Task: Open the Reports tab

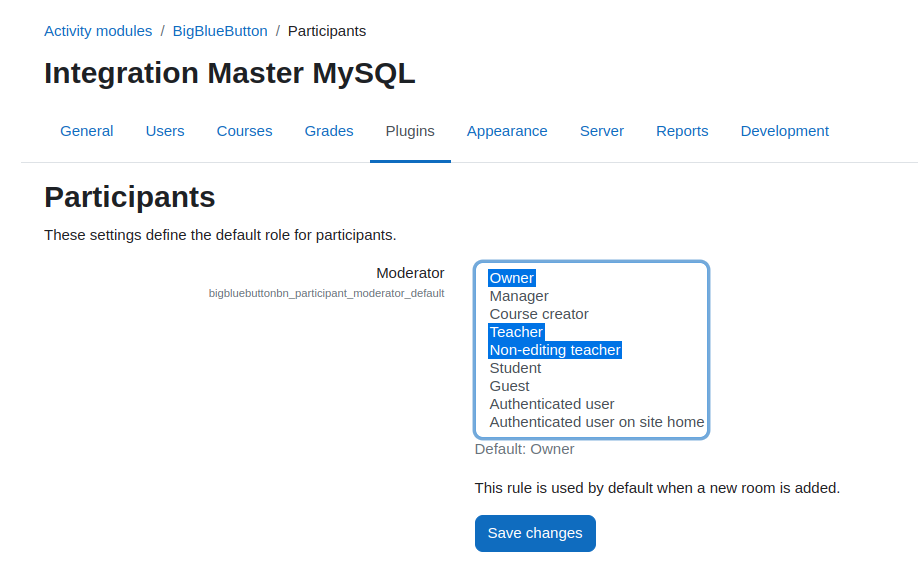Action: coord(682,131)
